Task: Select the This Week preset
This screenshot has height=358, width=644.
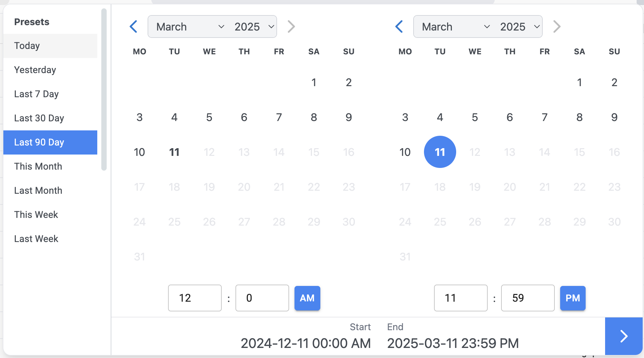Action: (x=50, y=215)
